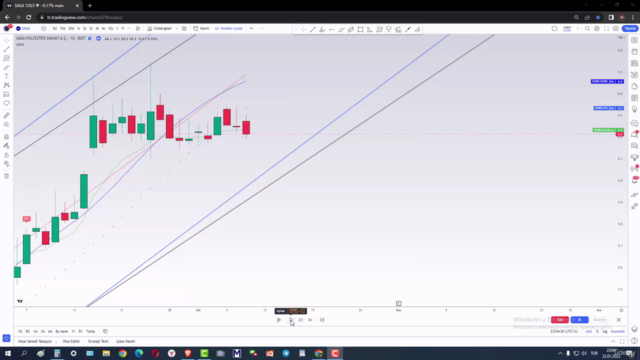Screen dimensions: 640x360
Task: Select the 1A date range
Action: click(35, 331)
